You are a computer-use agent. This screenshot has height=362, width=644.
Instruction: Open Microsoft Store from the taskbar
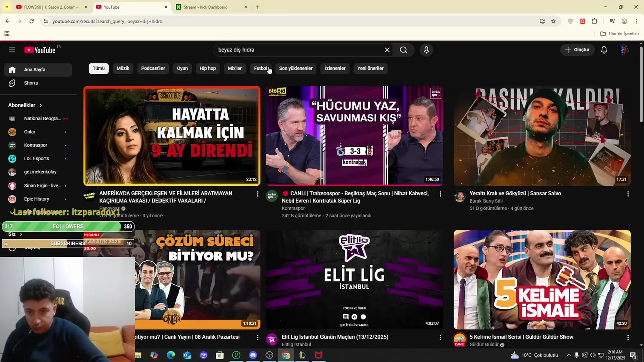point(220,355)
